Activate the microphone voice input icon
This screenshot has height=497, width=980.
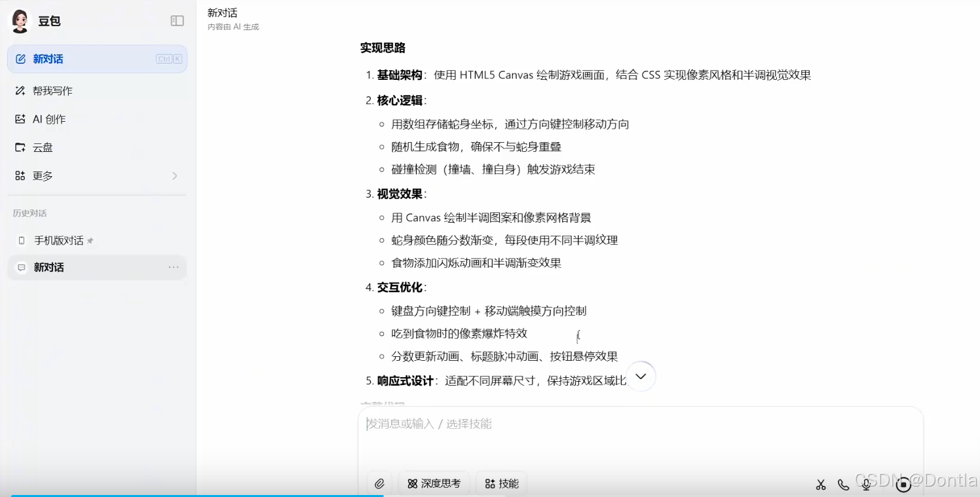(x=865, y=485)
